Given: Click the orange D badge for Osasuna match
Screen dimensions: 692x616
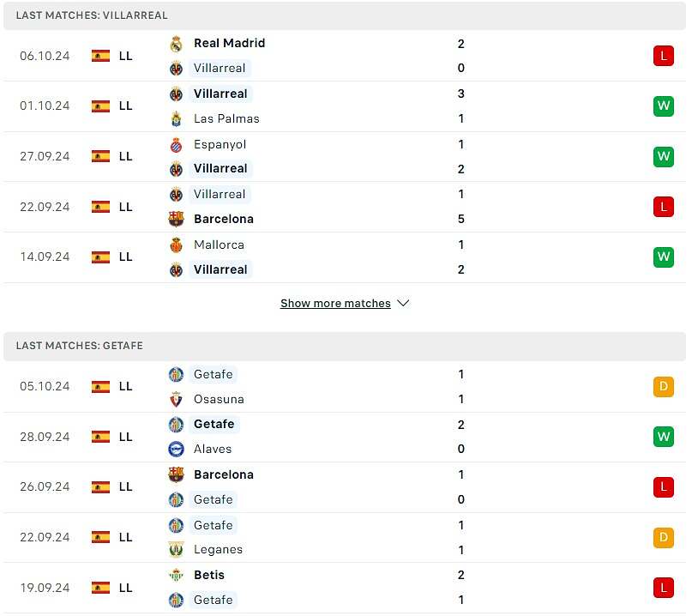Looking at the screenshot, I should tap(663, 386).
